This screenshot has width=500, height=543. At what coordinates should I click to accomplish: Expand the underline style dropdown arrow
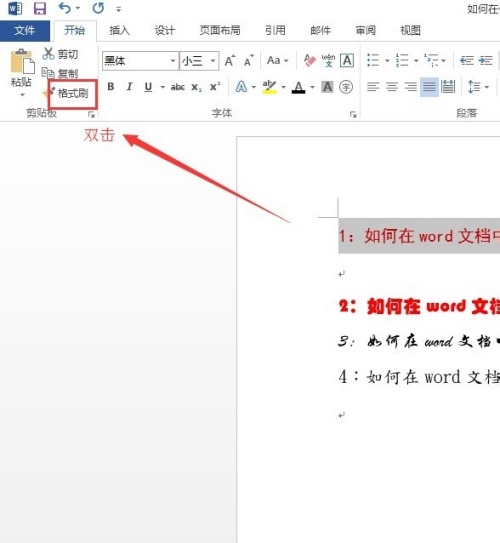[162, 87]
